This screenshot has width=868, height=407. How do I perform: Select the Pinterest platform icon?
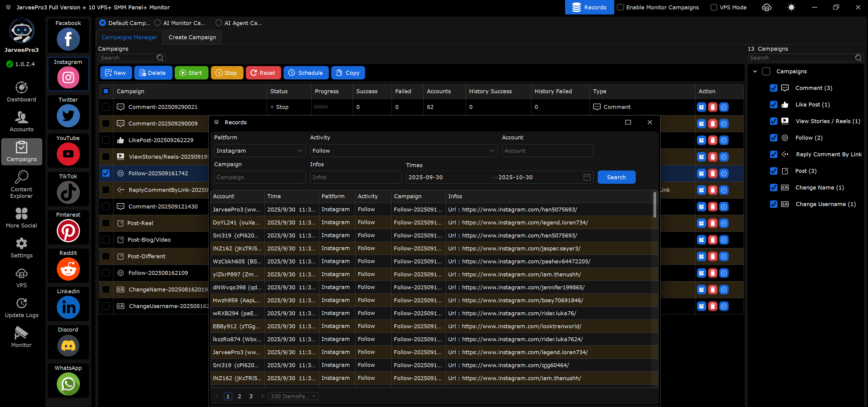click(68, 231)
